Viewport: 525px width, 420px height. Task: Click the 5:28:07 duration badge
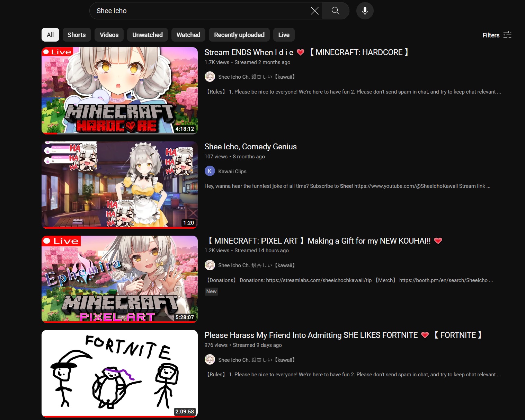(185, 317)
